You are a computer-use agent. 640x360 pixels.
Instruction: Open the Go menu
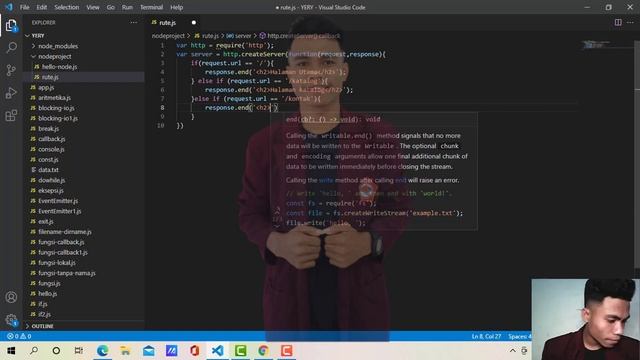[x=111, y=7]
